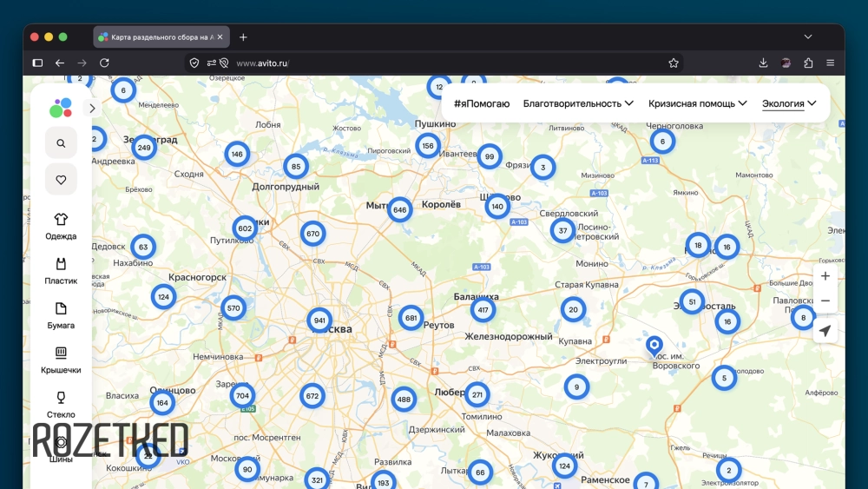Reload the page with refresh button
Viewport: 868px width, 489px height.
click(104, 63)
